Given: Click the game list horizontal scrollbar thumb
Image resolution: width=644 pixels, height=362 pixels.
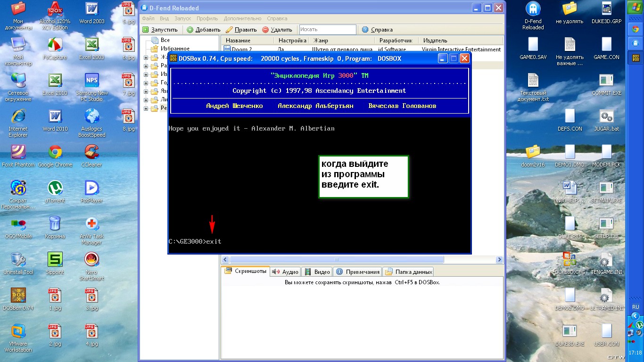Looking at the screenshot, I should point(337,260).
